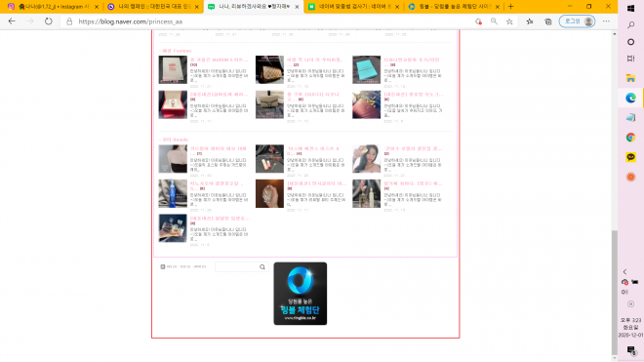Open Edge settings and more menu
Image resolution: width=644 pixels, height=362 pixels.
point(606,21)
